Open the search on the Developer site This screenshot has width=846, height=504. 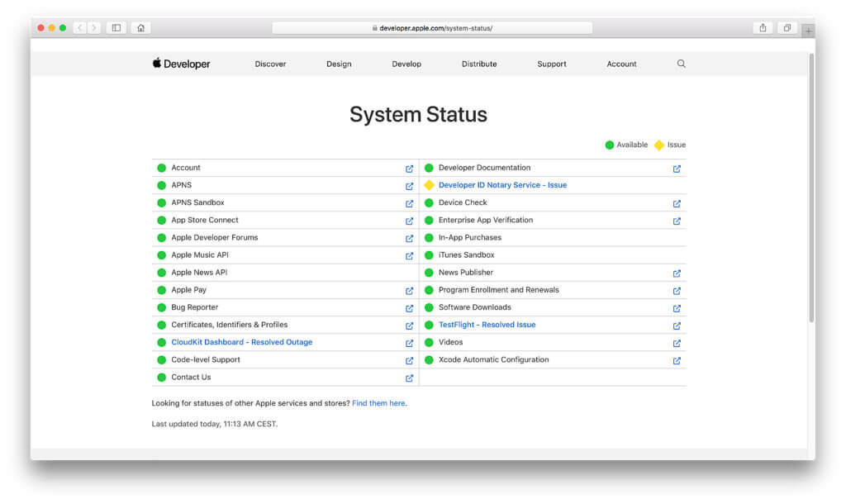coord(681,64)
